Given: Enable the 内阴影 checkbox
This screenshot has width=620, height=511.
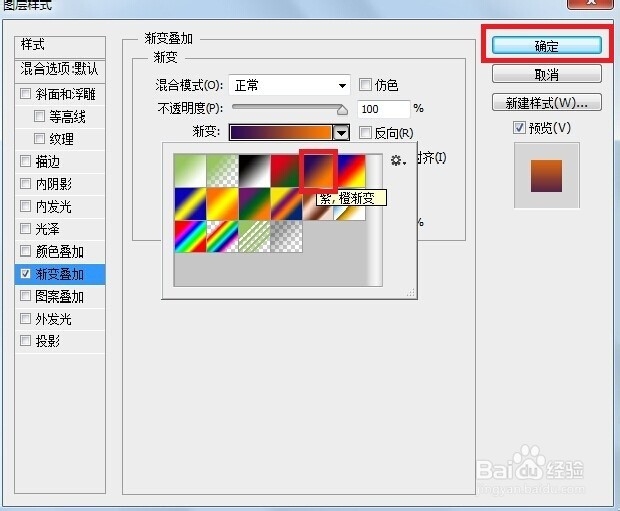Looking at the screenshot, I should 25,184.
